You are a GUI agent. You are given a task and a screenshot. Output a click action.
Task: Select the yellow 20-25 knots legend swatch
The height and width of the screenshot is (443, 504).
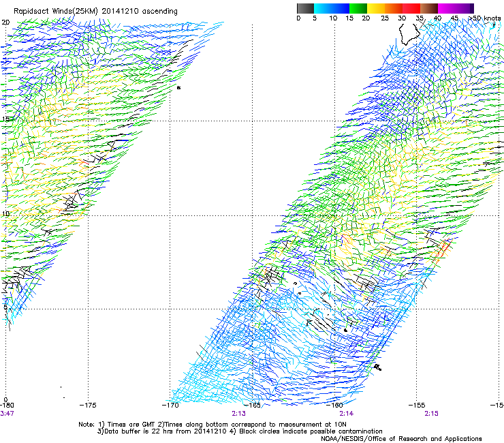pyautogui.click(x=376, y=8)
